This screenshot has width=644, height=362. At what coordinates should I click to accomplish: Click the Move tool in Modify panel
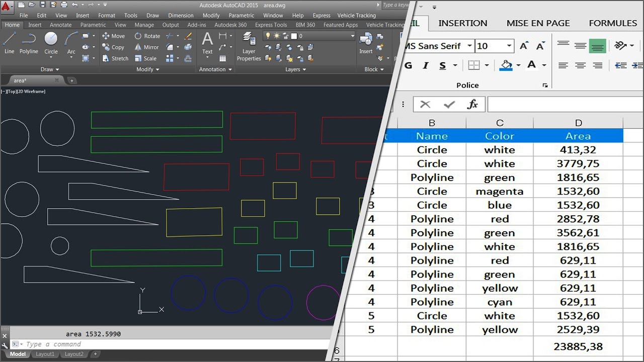(113, 36)
